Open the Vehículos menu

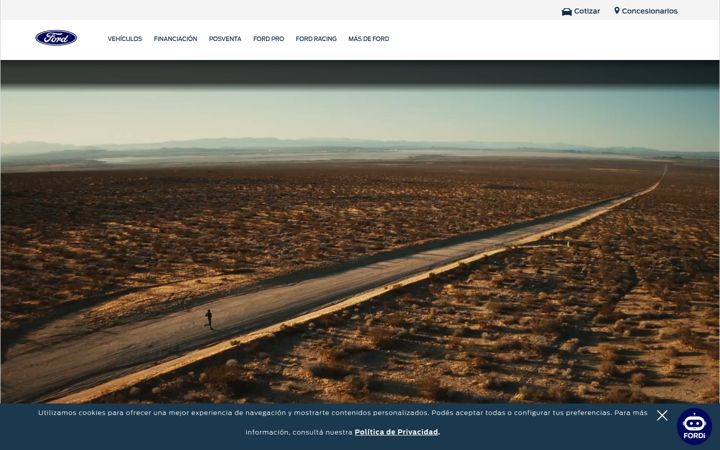pyautogui.click(x=125, y=39)
